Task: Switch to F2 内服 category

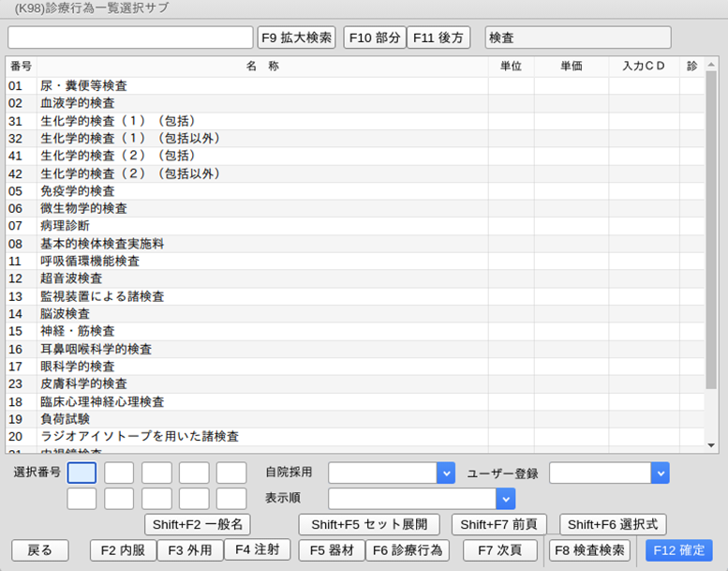Action: [123, 550]
